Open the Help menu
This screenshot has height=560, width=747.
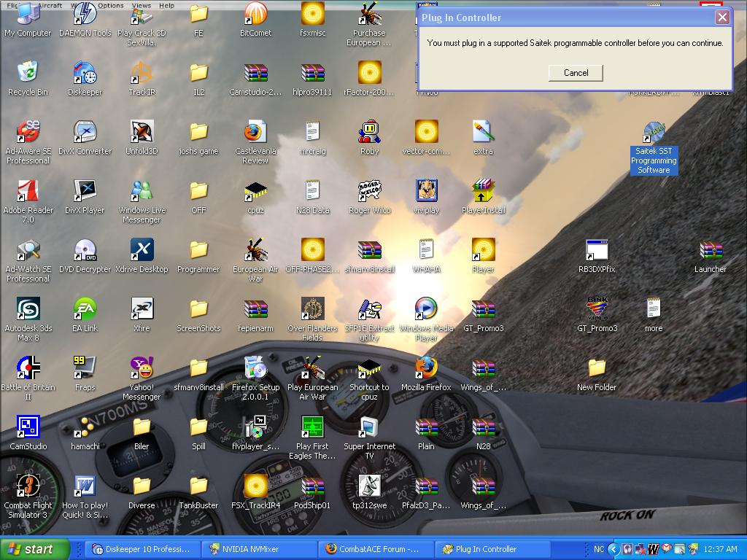coord(167,5)
